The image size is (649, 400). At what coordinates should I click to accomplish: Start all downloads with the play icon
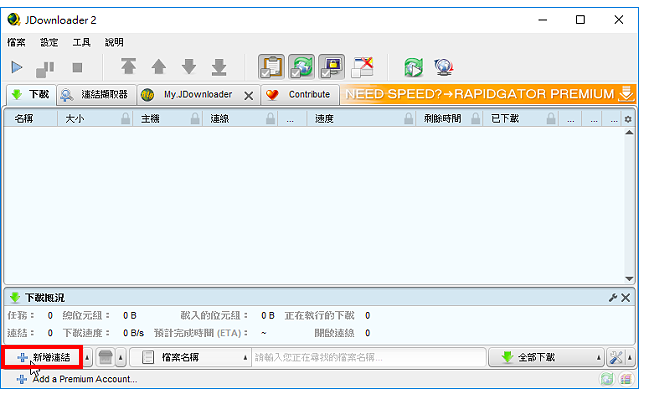(x=17, y=67)
